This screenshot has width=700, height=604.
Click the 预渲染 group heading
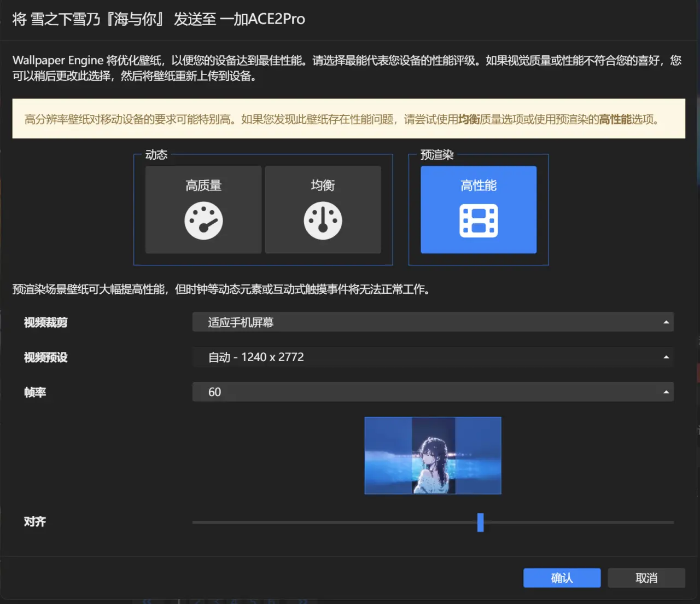[437, 155]
